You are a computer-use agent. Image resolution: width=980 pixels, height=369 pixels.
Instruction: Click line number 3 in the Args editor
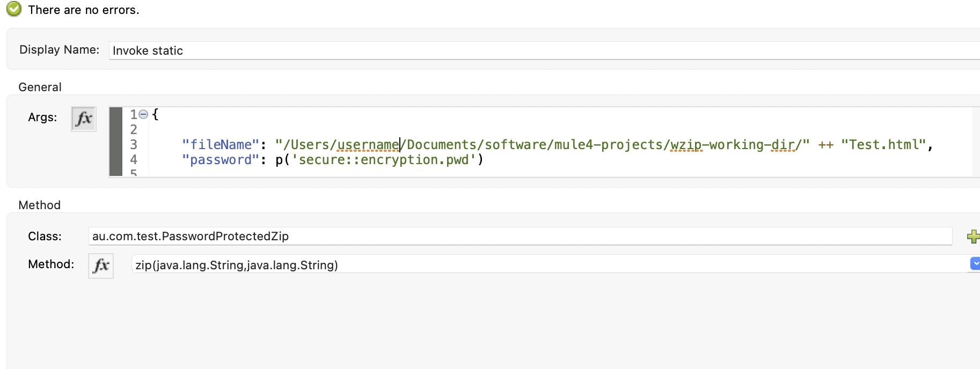[x=133, y=144]
